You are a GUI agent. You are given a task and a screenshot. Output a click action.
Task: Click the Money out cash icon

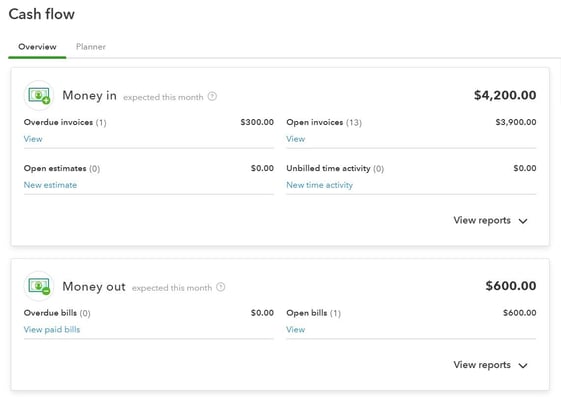pos(39,286)
